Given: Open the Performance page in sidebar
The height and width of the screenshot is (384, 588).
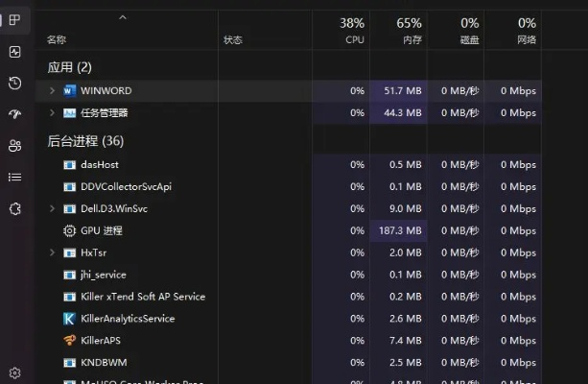Looking at the screenshot, I should tap(14, 52).
